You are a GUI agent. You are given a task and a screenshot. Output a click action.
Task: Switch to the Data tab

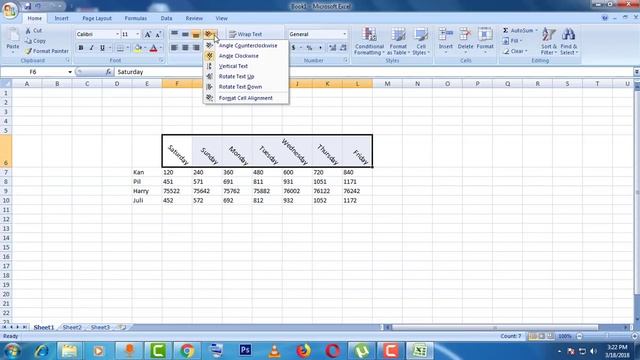(166, 18)
